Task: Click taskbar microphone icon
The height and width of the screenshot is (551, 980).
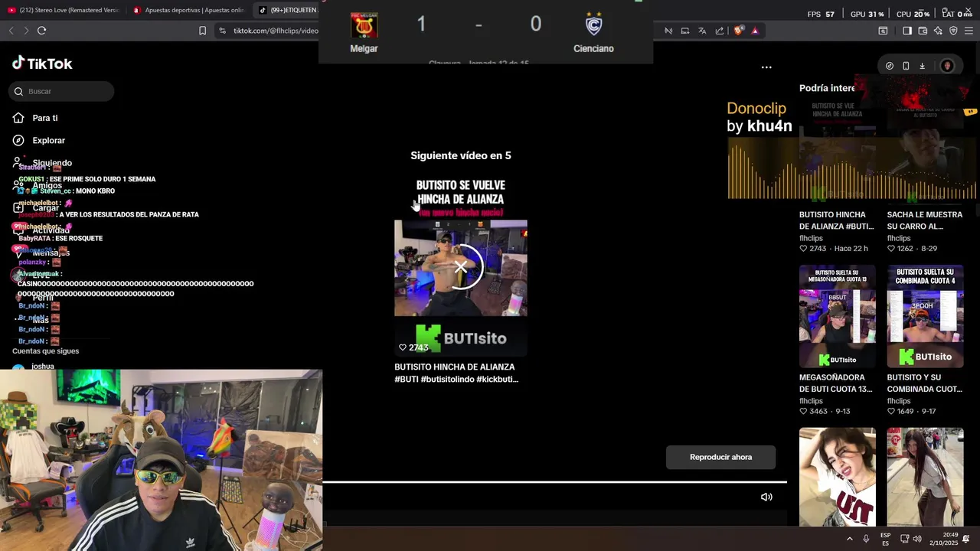Action: (866, 539)
